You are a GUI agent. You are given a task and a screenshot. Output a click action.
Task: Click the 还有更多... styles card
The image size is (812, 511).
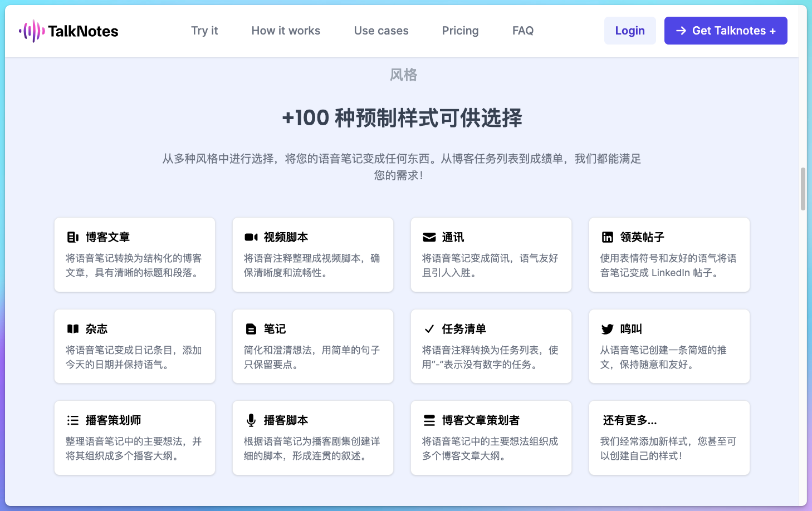pyautogui.click(x=669, y=438)
